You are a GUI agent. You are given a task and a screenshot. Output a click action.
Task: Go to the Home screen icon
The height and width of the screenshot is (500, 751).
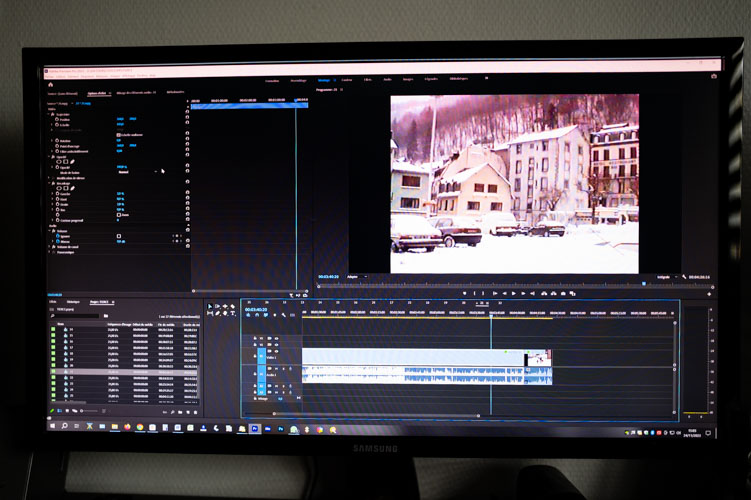pos(50,85)
